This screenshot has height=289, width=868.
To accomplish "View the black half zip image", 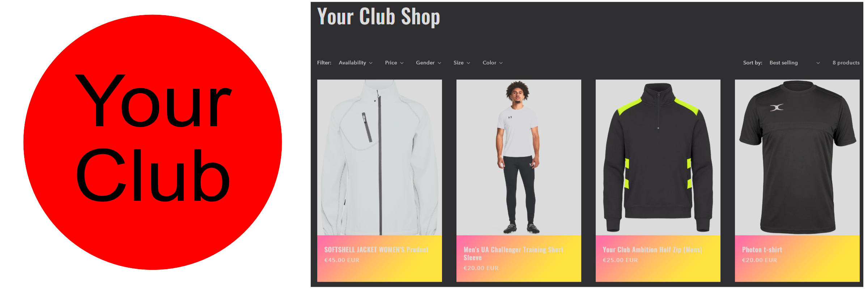I will [658, 158].
